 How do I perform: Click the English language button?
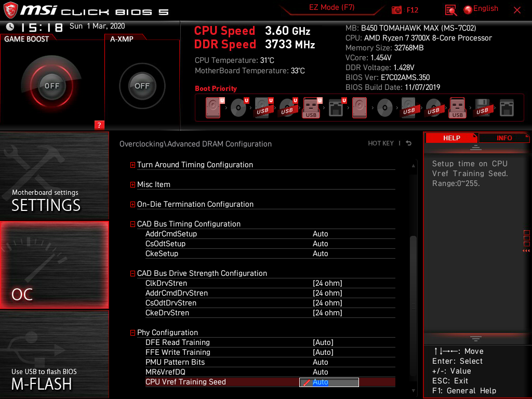click(486, 8)
